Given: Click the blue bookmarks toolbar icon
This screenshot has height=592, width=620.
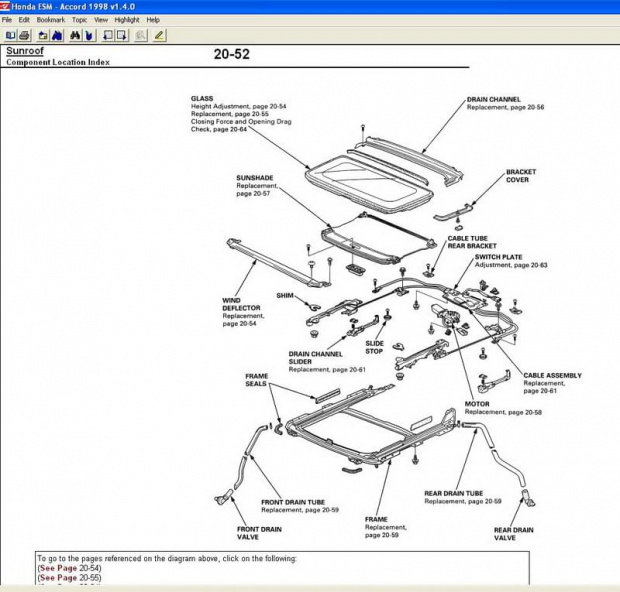Looking at the screenshot, I should (57, 36).
